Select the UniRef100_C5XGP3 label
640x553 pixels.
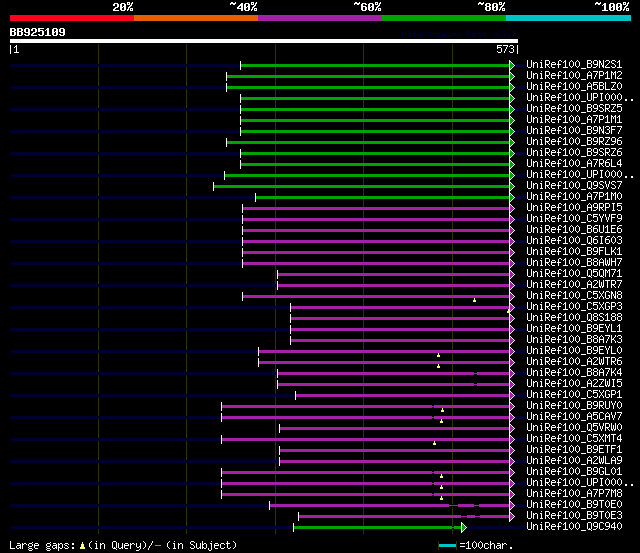(574, 307)
